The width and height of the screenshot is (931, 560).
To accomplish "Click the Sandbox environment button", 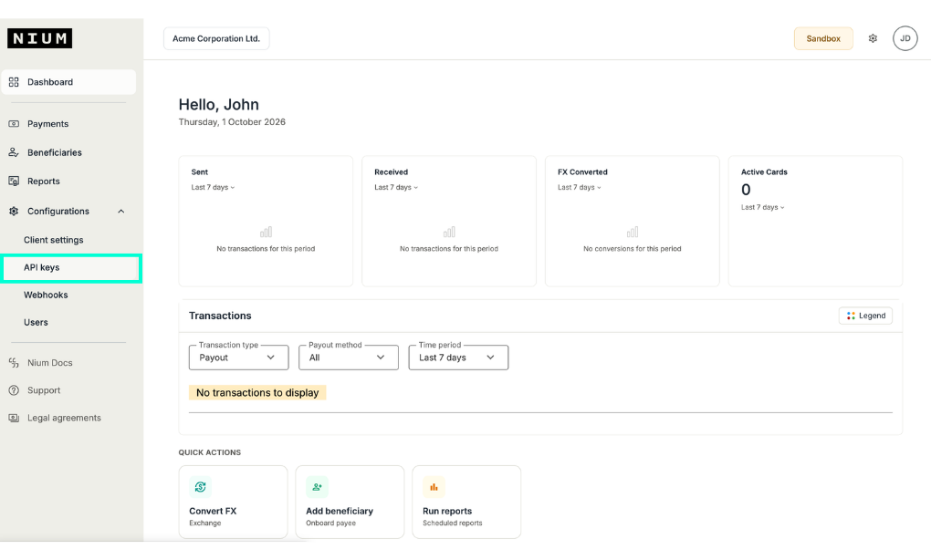I will coord(823,38).
